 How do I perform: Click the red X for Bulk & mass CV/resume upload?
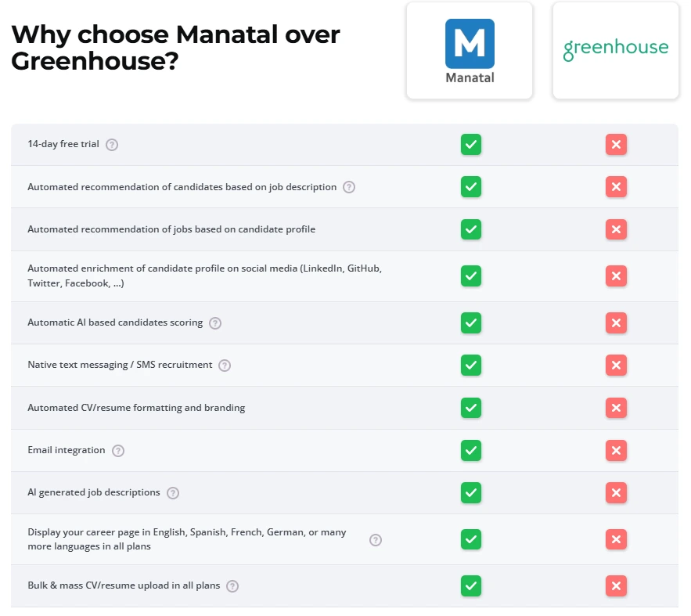pyautogui.click(x=616, y=585)
